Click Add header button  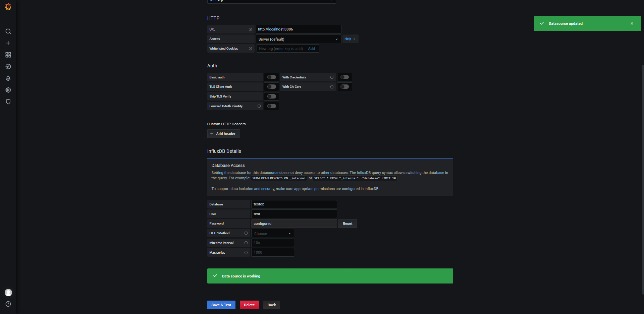[223, 134]
